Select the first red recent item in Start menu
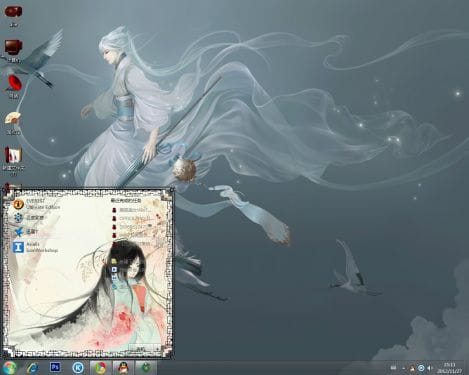 [132, 210]
